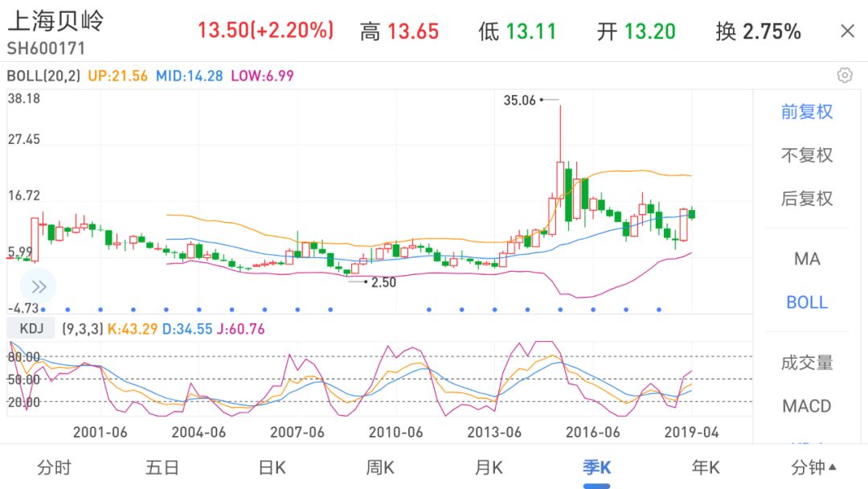This screenshot has height=489, width=868.
Task: Select 前复权 price adjustment
Action: tap(807, 112)
